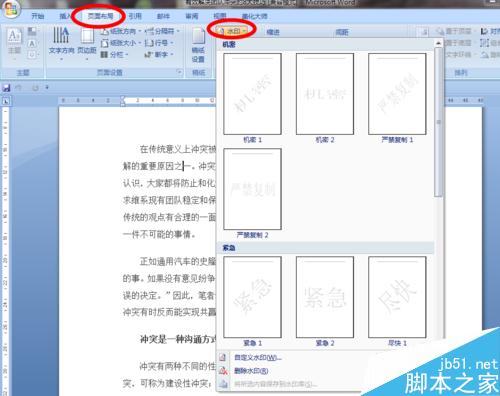Viewport: 500px width, 396px height.
Task: Open the 美化大师 ribbon tab
Action: pos(255,16)
